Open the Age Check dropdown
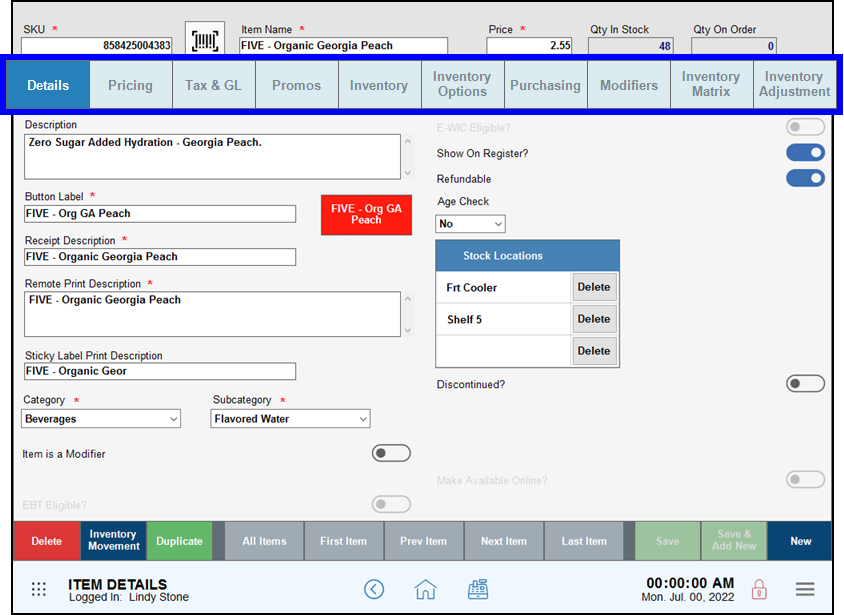 click(470, 223)
